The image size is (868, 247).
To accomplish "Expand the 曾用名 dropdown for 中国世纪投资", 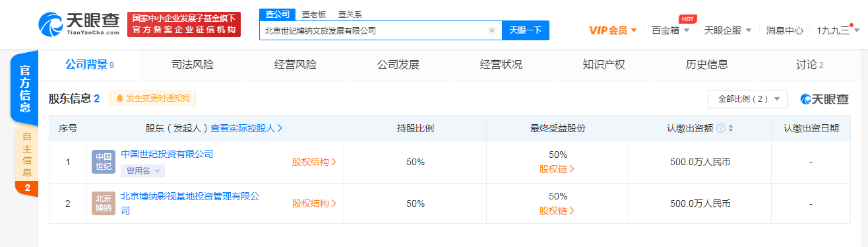I will click(142, 170).
